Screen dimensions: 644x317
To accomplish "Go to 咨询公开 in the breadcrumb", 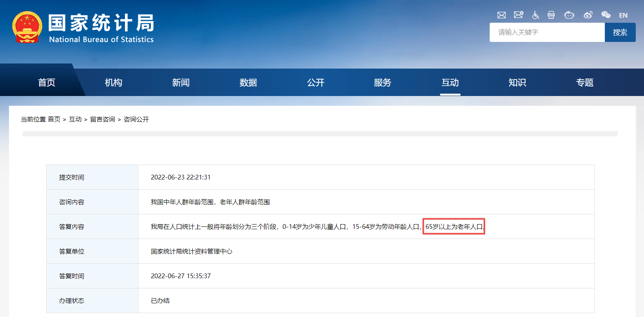I will pyautogui.click(x=136, y=119).
